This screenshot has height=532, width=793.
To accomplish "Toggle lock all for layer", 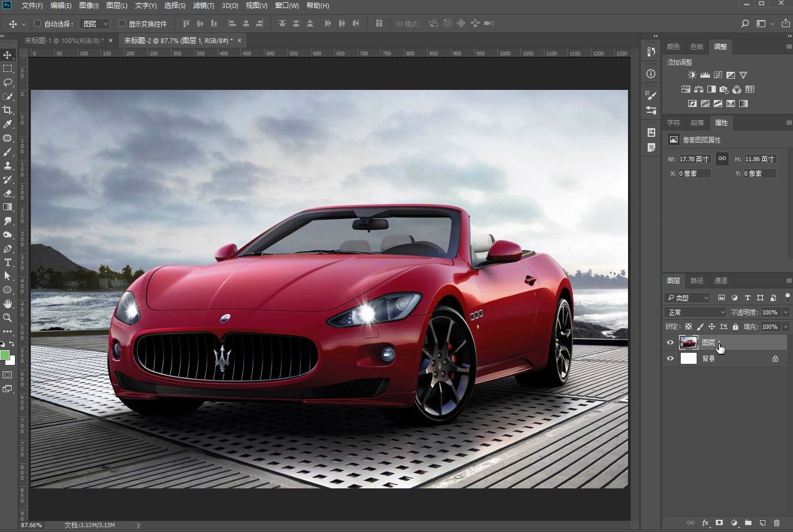I will (736, 327).
